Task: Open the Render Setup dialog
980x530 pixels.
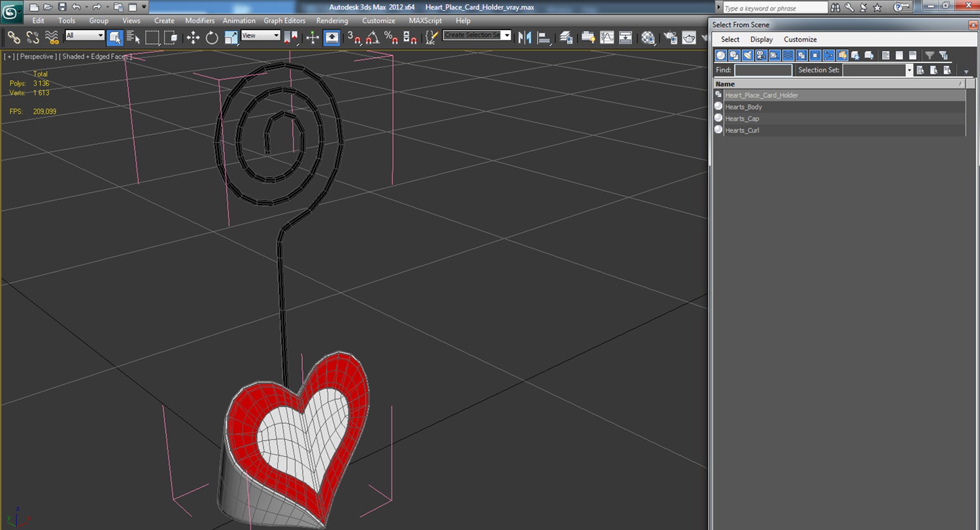Action: pos(670,37)
